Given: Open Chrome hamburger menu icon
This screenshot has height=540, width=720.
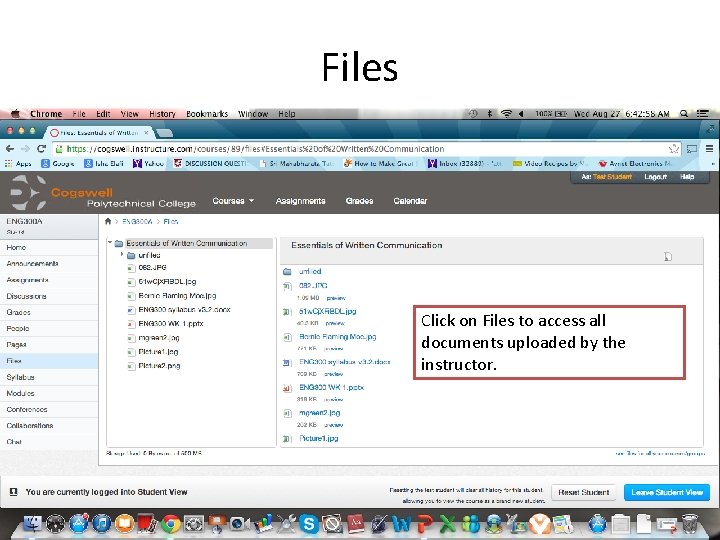Looking at the screenshot, I should pos(709,149).
